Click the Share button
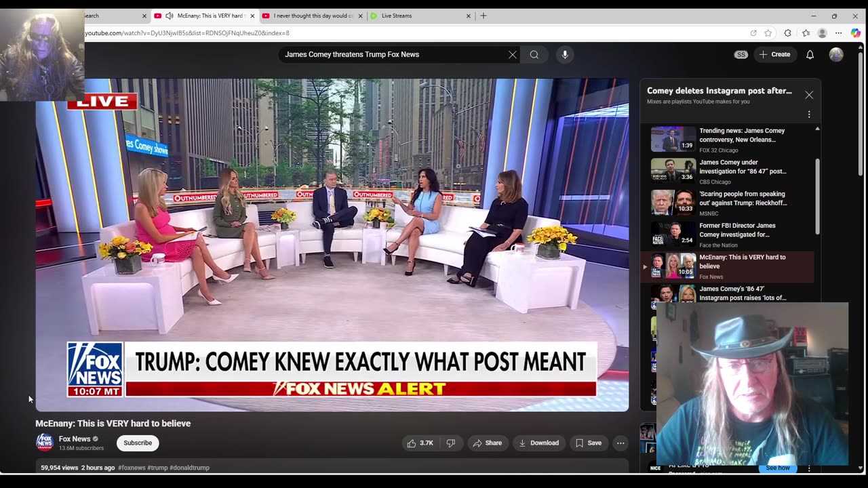The height and width of the screenshot is (488, 868). click(x=487, y=443)
